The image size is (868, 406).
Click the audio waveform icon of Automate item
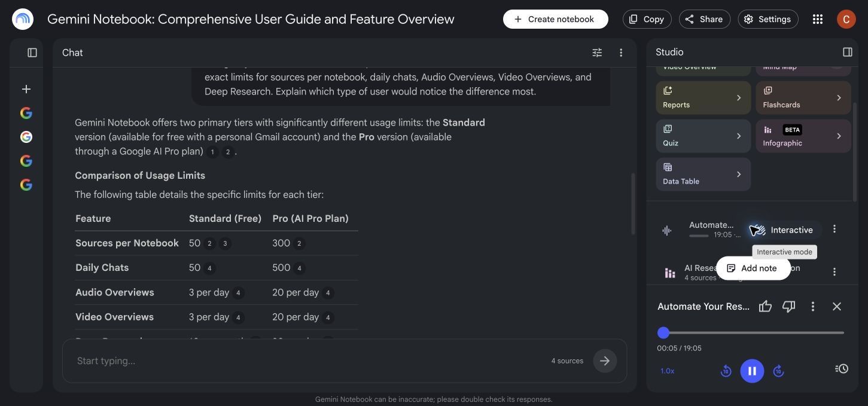pos(667,230)
